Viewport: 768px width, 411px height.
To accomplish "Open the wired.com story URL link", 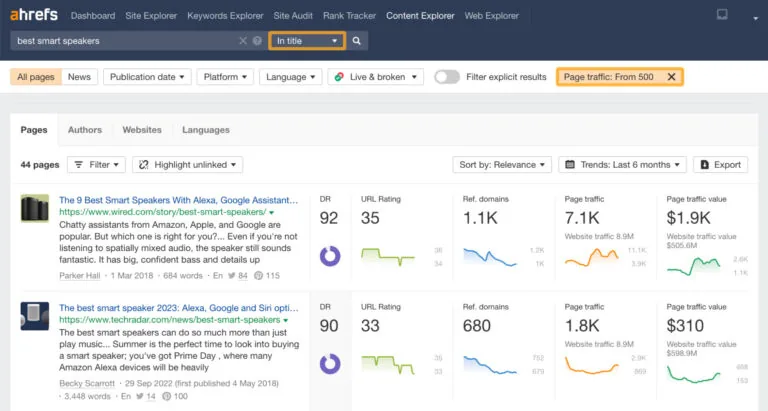I will click(163, 212).
